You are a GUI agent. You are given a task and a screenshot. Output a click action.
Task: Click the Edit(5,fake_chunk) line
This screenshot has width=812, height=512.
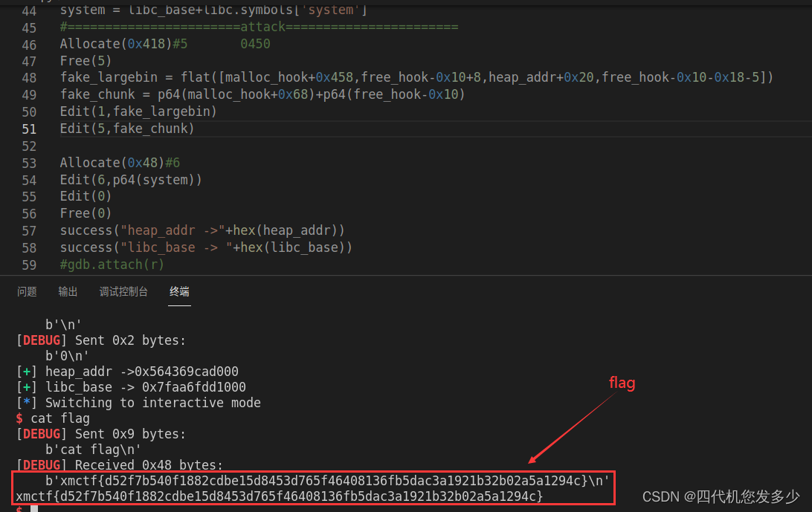tap(127, 129)
